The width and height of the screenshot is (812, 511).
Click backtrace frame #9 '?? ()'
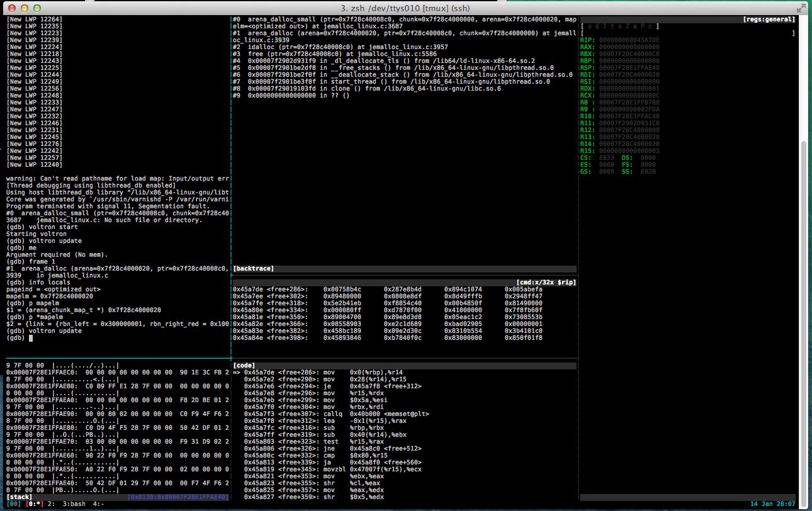pyautogui.click(x=291, y=96)
